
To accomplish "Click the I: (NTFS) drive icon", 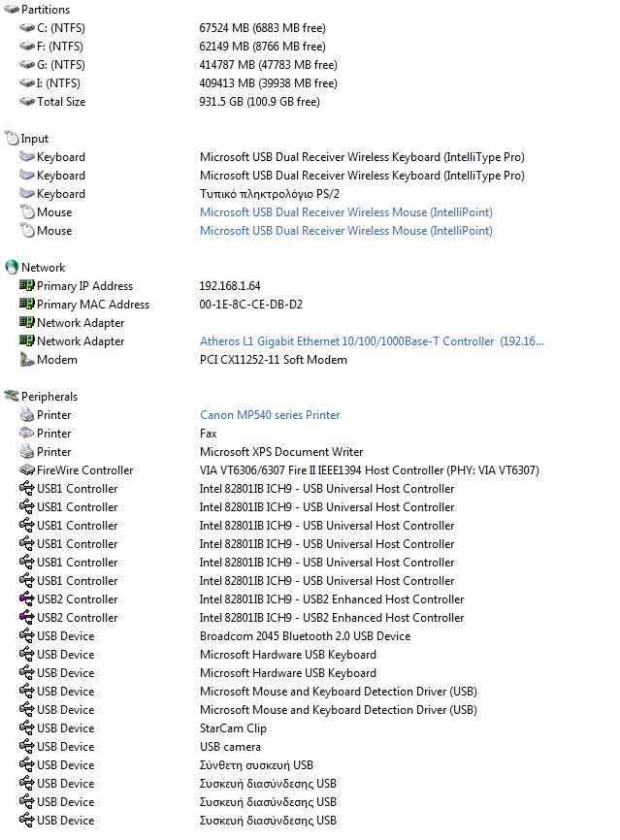I will click(27, 82).
